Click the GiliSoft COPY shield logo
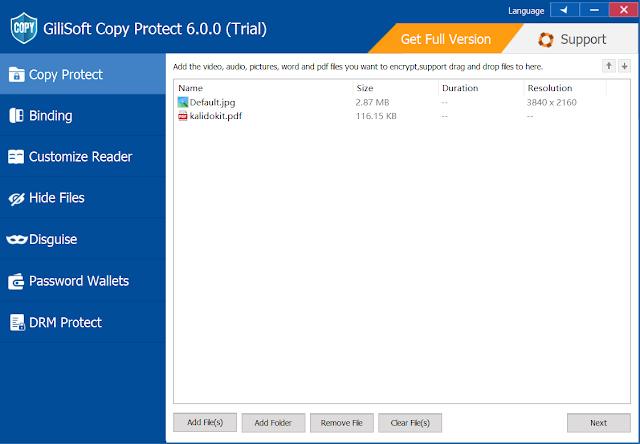 [x=24, y=28]
